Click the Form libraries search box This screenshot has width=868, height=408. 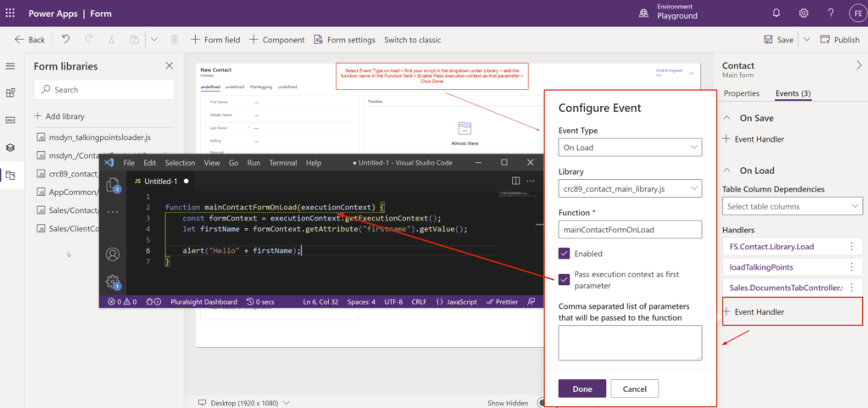(103, 89)
